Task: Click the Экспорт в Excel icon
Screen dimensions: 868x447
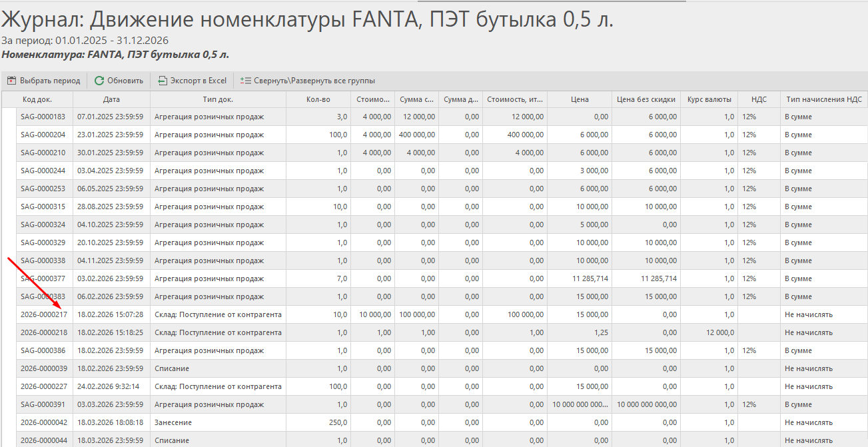Action: tap(163, 81)
